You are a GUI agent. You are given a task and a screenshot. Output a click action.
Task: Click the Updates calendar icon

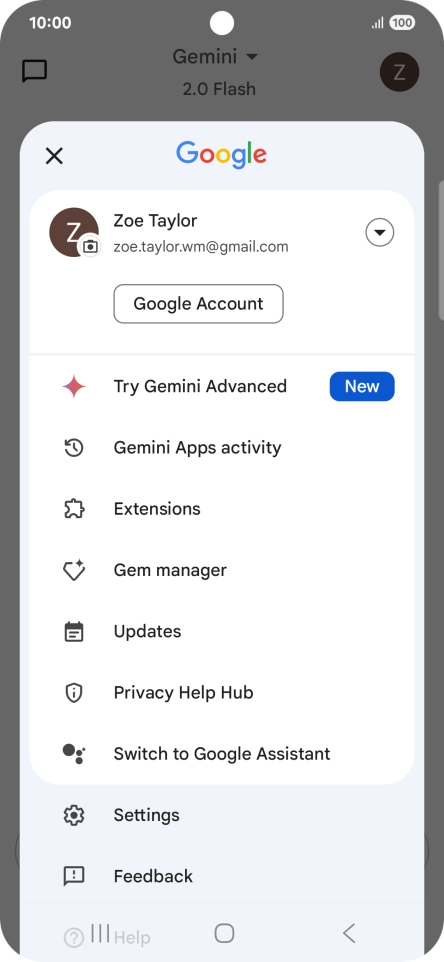(74, 631)
